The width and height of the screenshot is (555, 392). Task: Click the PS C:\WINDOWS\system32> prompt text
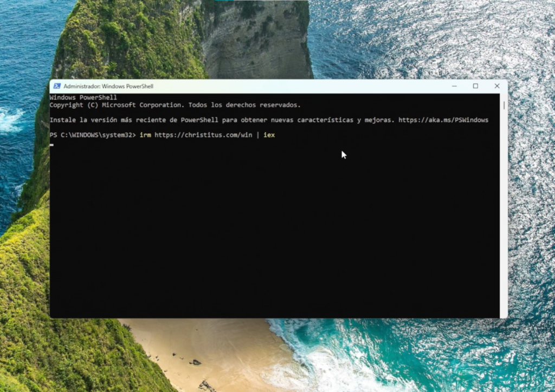tap(93, 135)
